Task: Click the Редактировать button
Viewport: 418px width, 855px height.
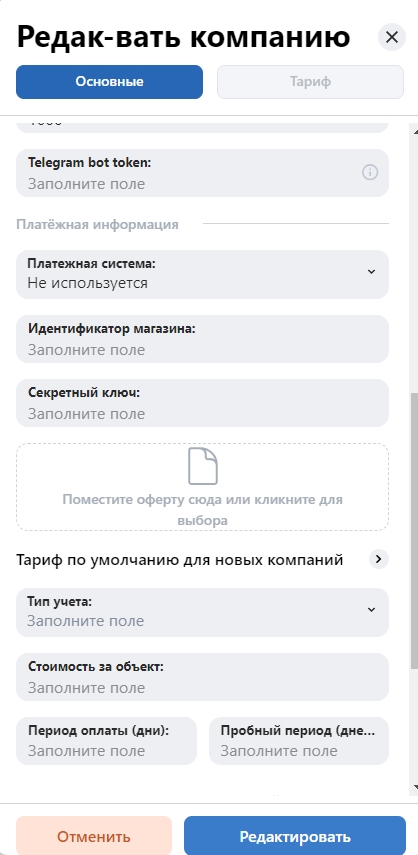Action: pos(295,836)
